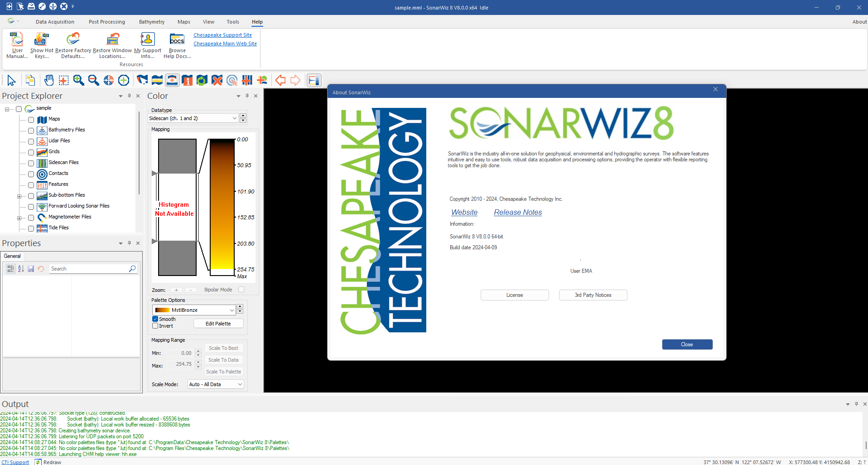Click the 3rd Party Notices button

click(x=593, y=295)
